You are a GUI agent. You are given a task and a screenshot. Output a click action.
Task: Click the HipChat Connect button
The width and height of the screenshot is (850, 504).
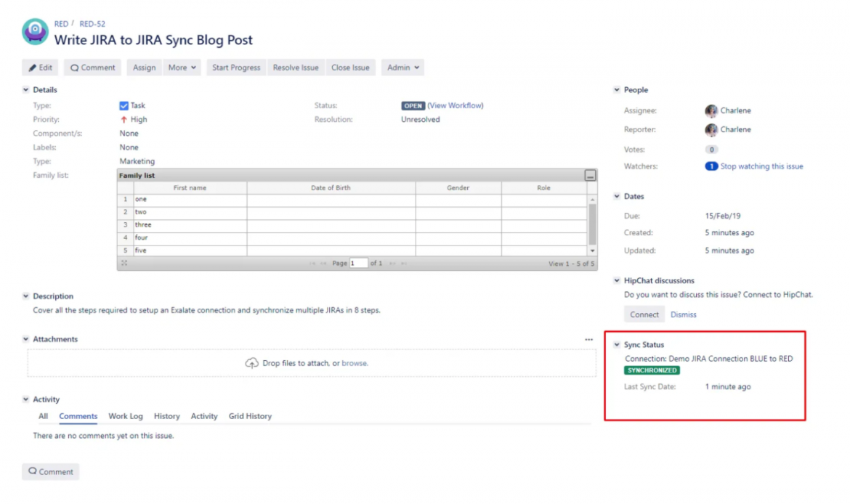coord(644,314)
